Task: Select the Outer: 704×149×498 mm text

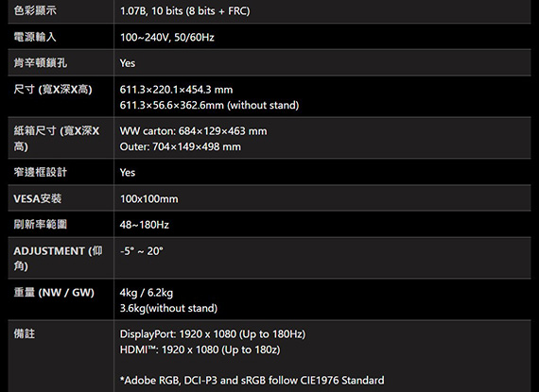Action: click(181, 146)
